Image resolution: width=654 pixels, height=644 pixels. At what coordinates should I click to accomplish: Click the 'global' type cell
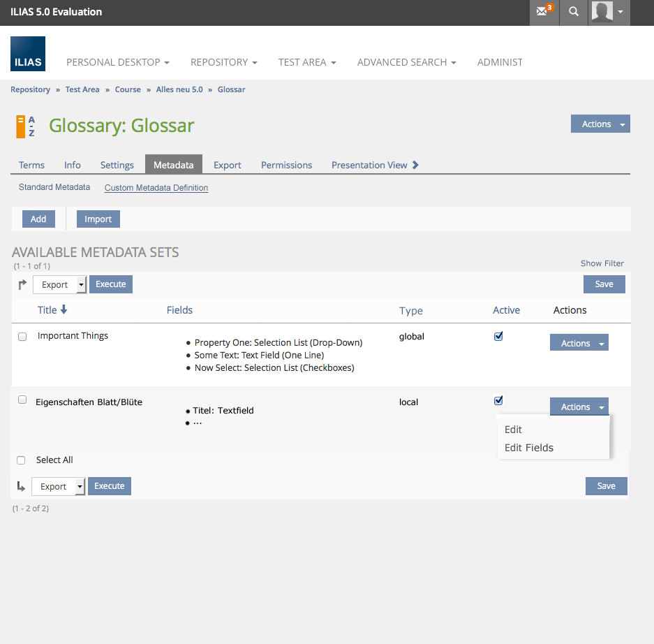[x=411, y=337]
